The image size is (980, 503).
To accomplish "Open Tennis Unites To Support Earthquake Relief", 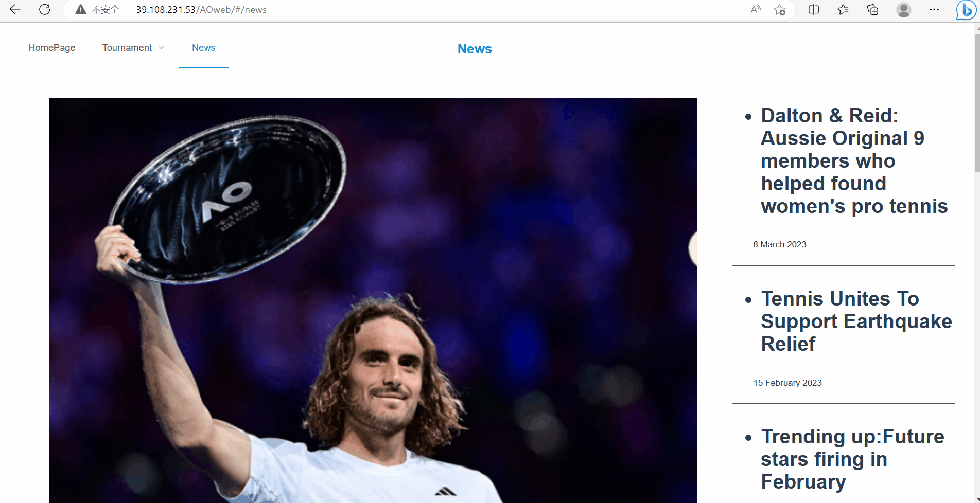I will click(x=856, y=321).
